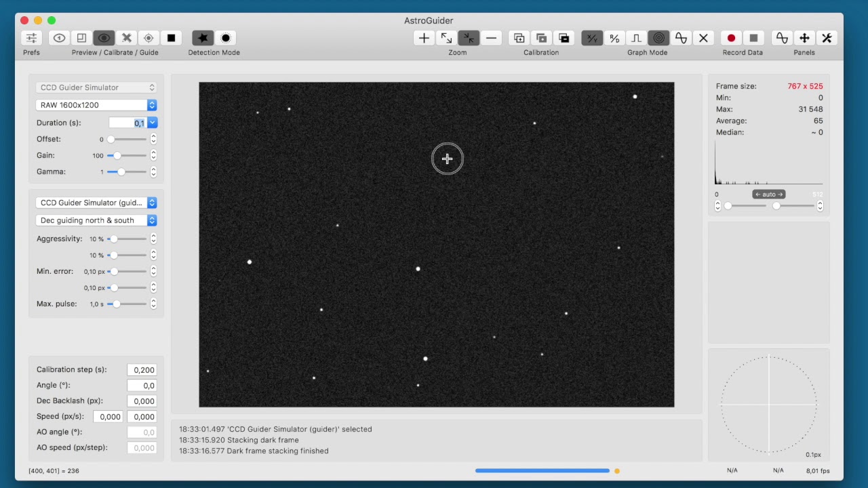Image resolution: width=868 pixels, height=488 pixels.
Task: Take a single-frame preview (eye with 1)
Action: (59, 38)
